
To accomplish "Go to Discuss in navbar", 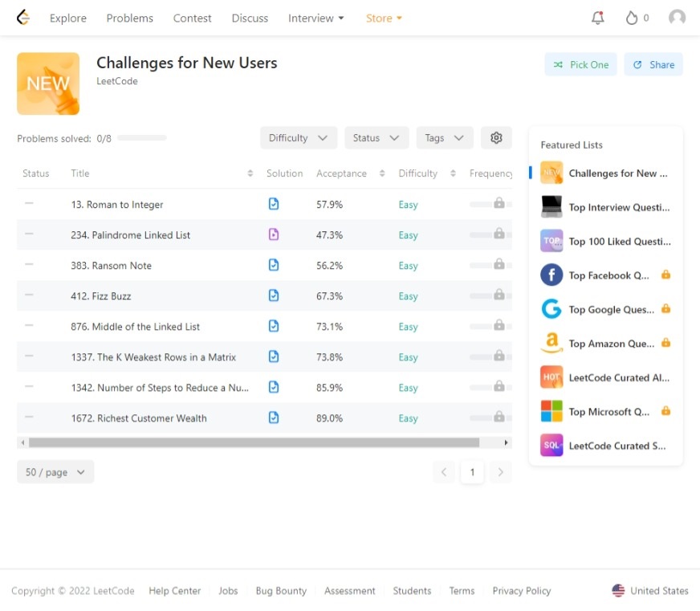I will pos(250,18).
